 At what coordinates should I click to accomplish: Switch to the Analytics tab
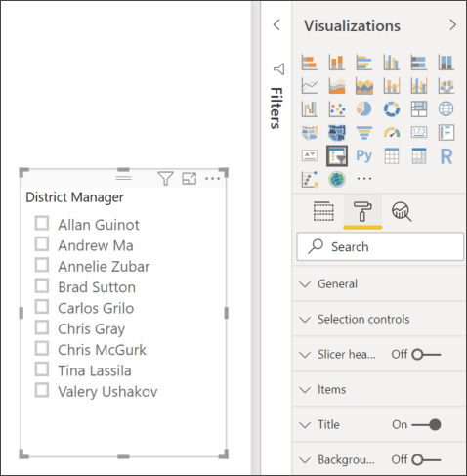pos(402,211)
